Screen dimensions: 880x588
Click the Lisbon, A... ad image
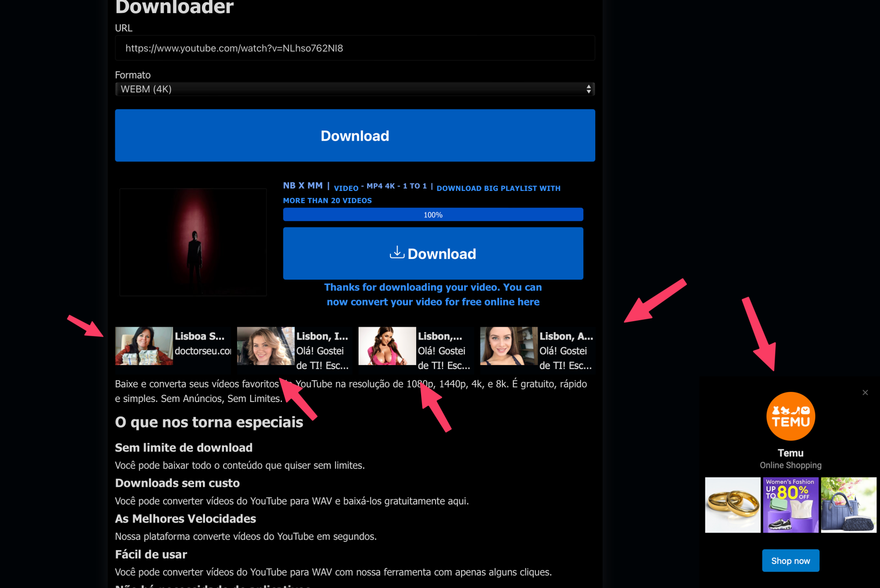(x=509, y=346)
